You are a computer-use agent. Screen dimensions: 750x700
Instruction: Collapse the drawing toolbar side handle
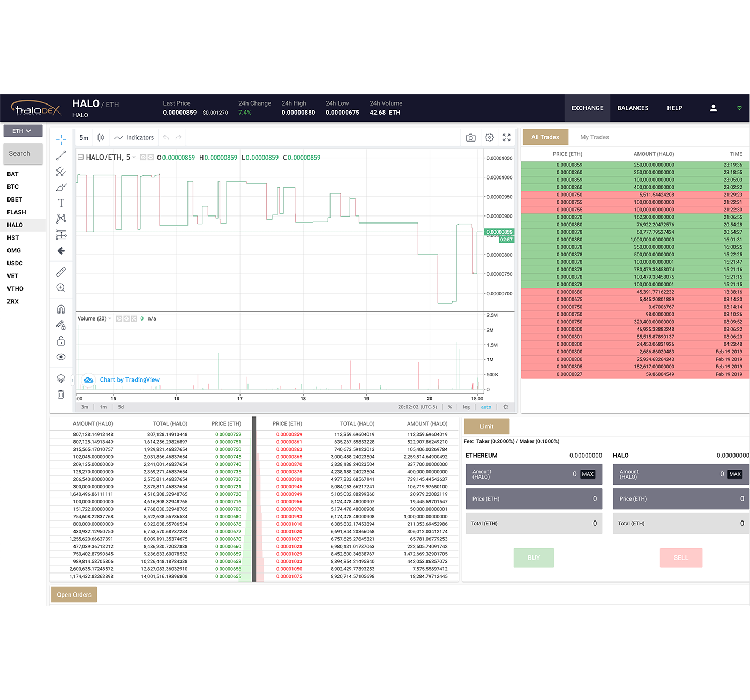point(72,379)
